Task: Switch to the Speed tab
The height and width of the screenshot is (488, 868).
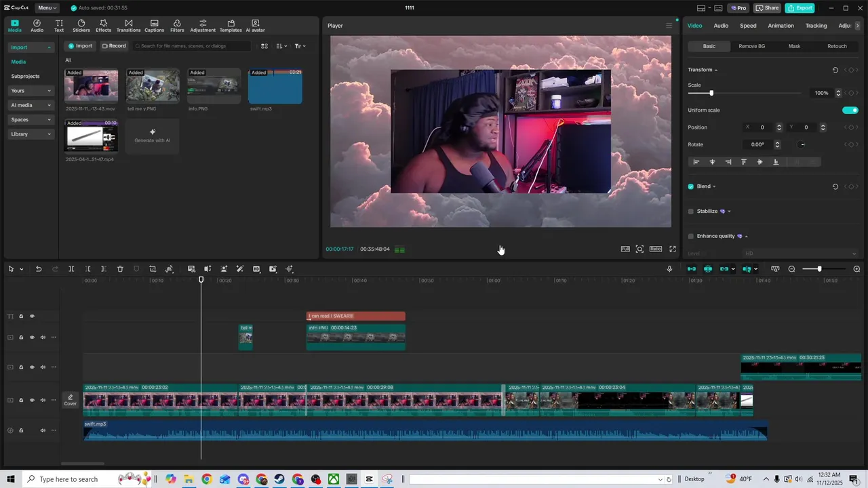Action: click(748, 26)
